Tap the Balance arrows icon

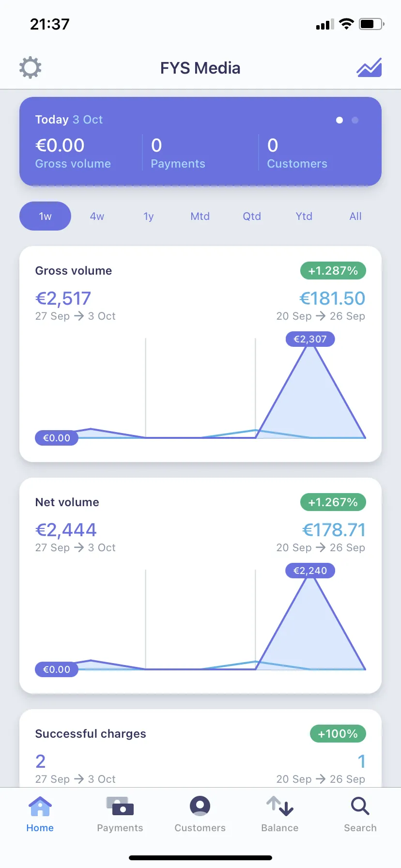[280, 806]
